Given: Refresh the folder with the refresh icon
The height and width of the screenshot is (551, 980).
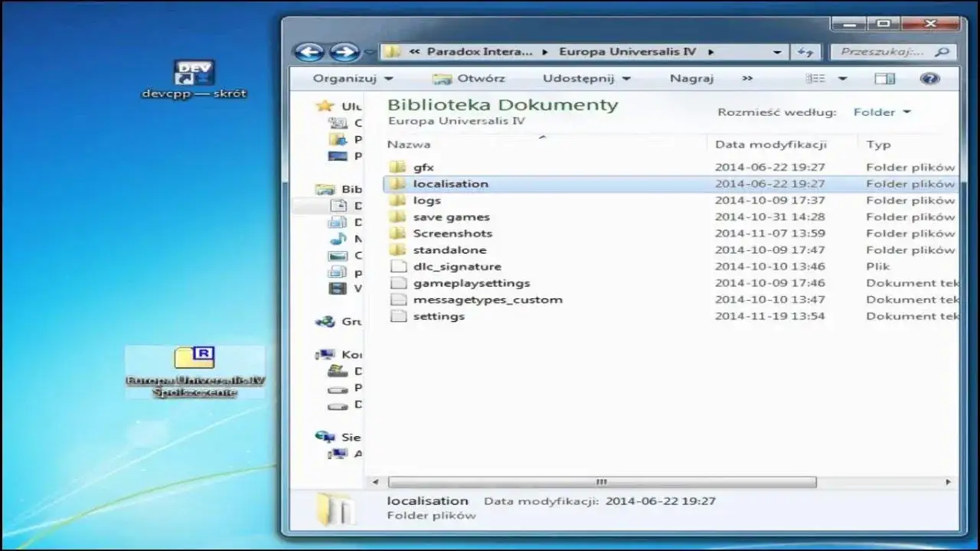Looking at the screenshot, I should pos(805,52).
